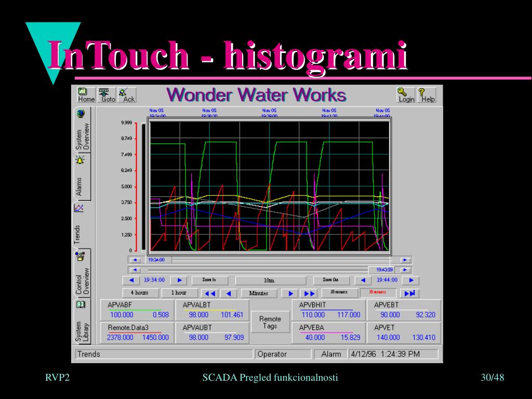Click the 10m time span button
Image resolution: width=532 pixels, height=399 pixels.
tap(270, 281)
